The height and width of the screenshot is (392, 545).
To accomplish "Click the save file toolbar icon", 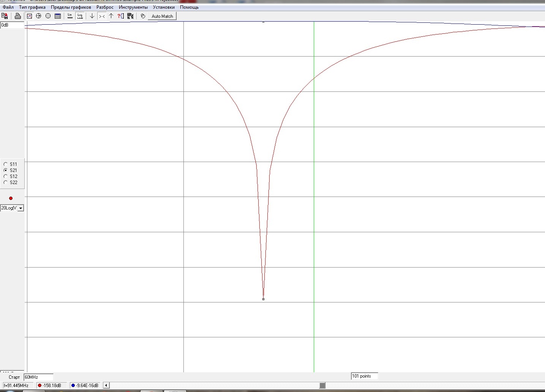I will 5,16.
